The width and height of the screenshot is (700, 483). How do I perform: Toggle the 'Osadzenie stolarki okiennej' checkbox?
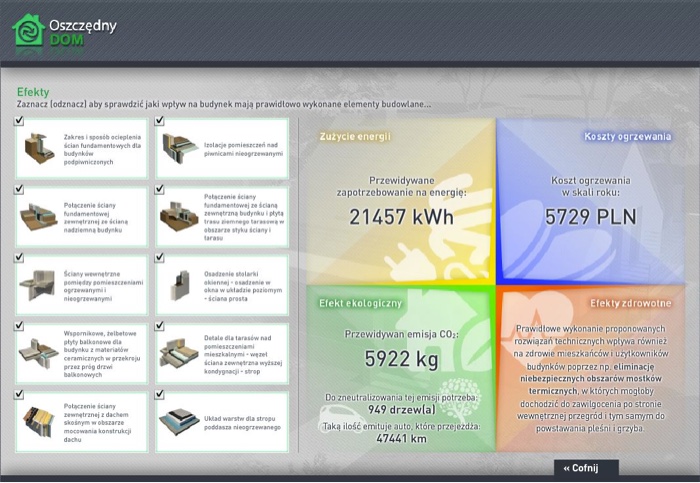[x=159, y=258]
